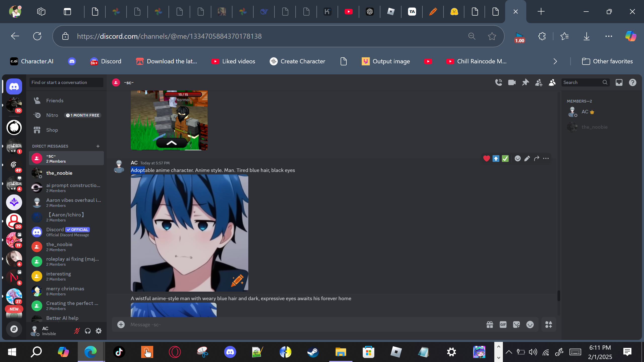Viewport: 644px width, 362px height.
Task: Open the Friends tab
Action: click(55, 101)
